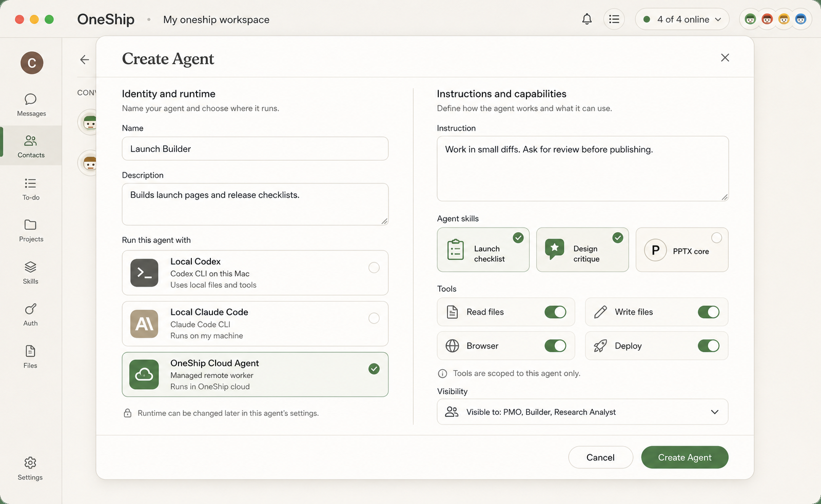The width and height of the screenshot is (821, 504).
Task: Open To-do in sidebar
Action: pos(31,189)
